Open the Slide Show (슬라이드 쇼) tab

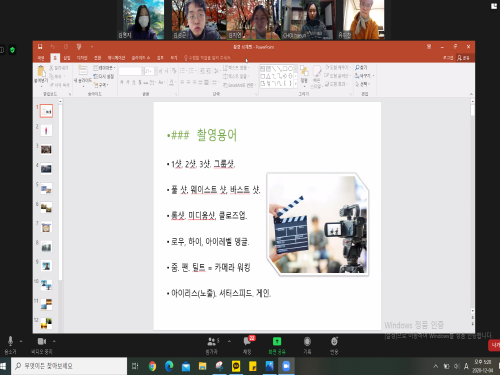click(x=141, y=58)
